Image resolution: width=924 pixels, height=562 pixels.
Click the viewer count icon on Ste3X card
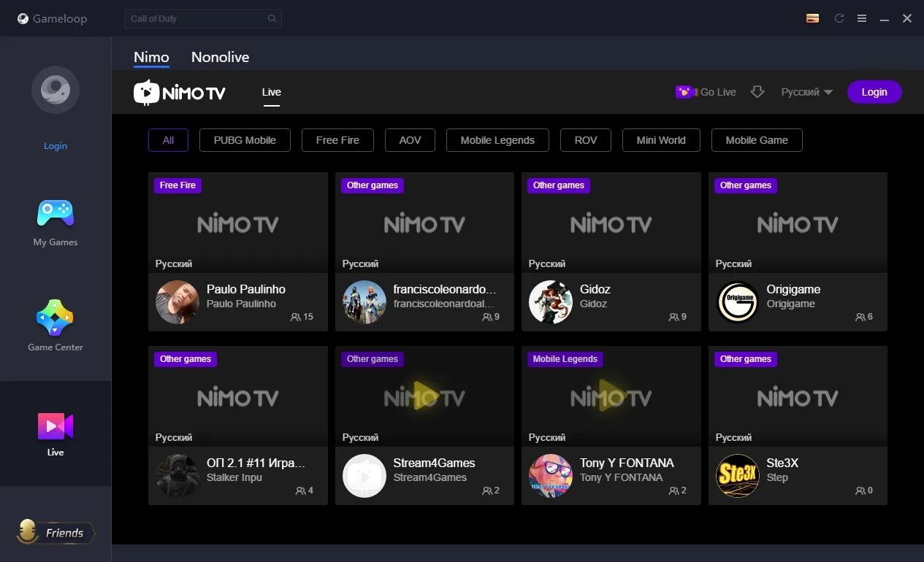pos(860,491)
